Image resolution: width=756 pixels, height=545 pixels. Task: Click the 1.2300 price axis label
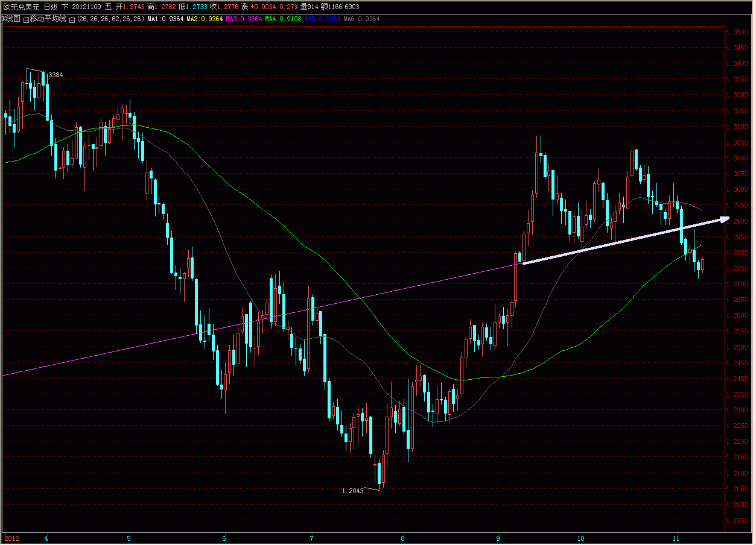(x=739, y=410)
